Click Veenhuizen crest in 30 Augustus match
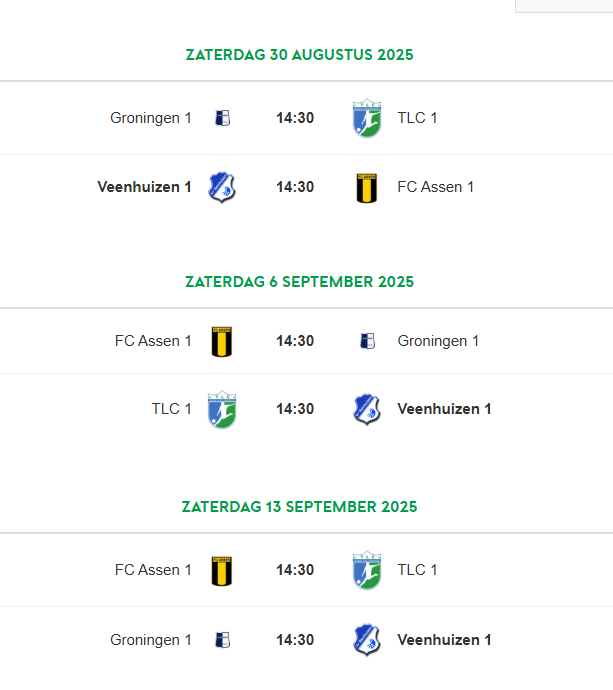Image resolution: width=613 pixels, height=690 pixels. tap(222, 187)
